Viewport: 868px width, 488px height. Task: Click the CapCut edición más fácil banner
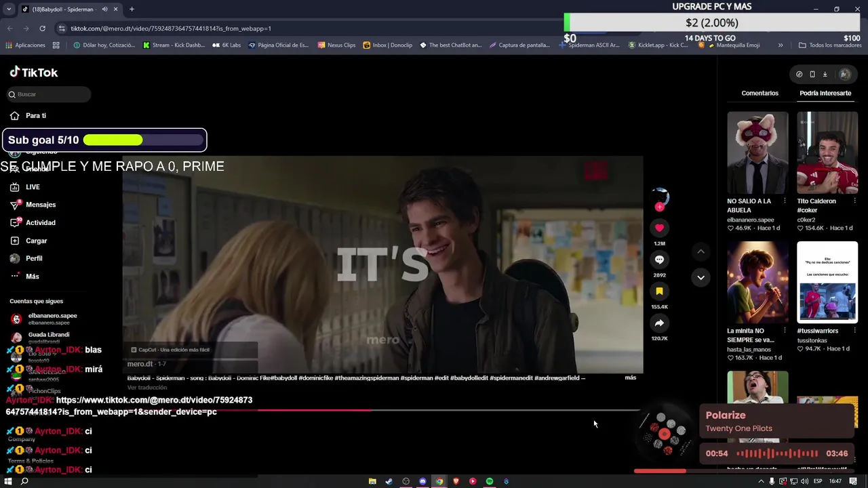[x=170, y=350]
